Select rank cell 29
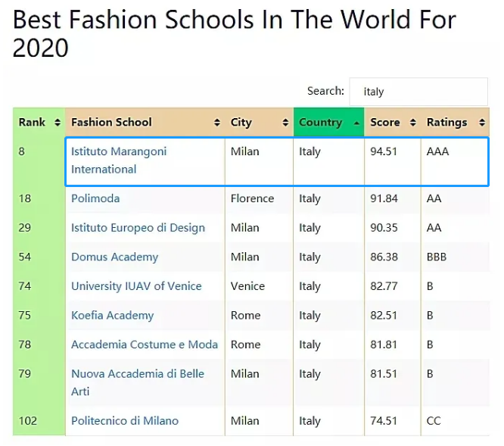This screenshot has height=446, width=504. tap(39, 228)
